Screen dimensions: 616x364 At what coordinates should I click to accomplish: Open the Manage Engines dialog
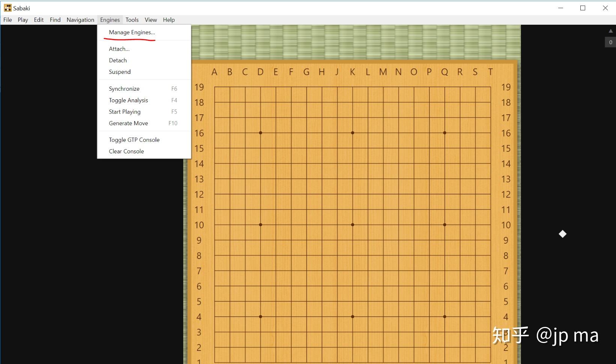(131, 32)
